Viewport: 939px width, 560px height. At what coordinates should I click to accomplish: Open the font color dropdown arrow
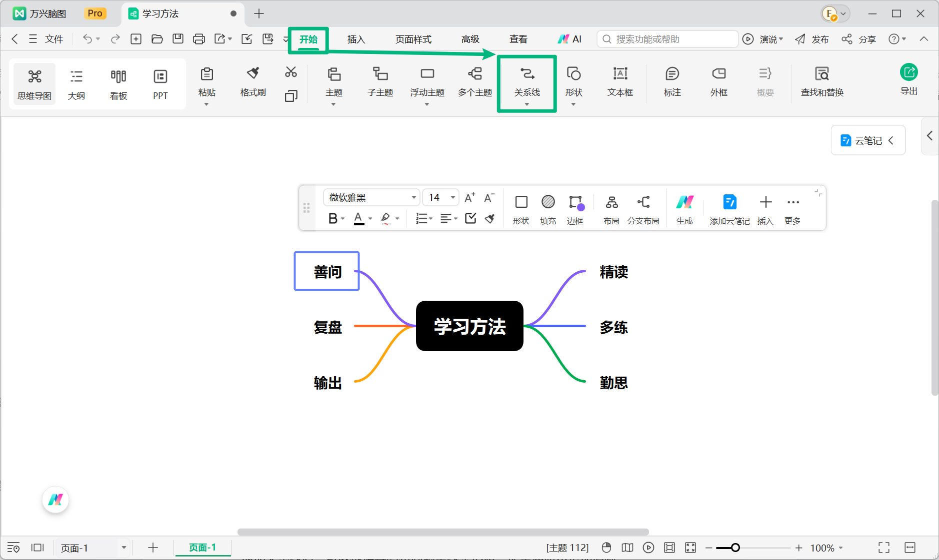(370, 219)
